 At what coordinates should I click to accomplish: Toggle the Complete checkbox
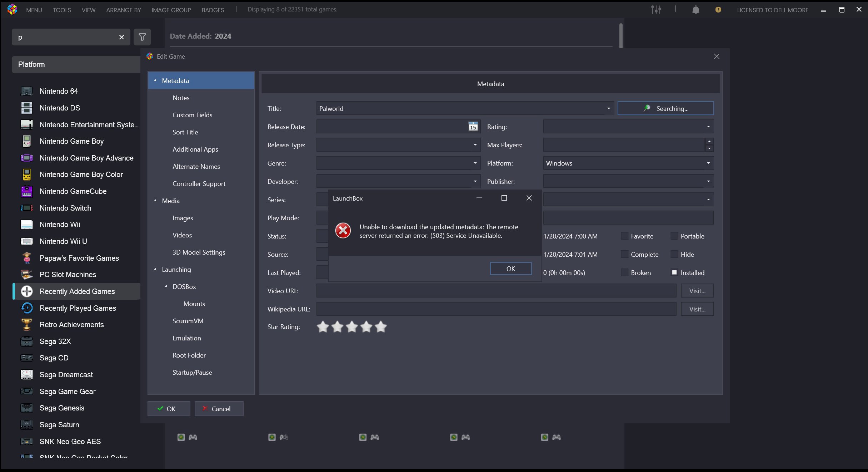624,254
